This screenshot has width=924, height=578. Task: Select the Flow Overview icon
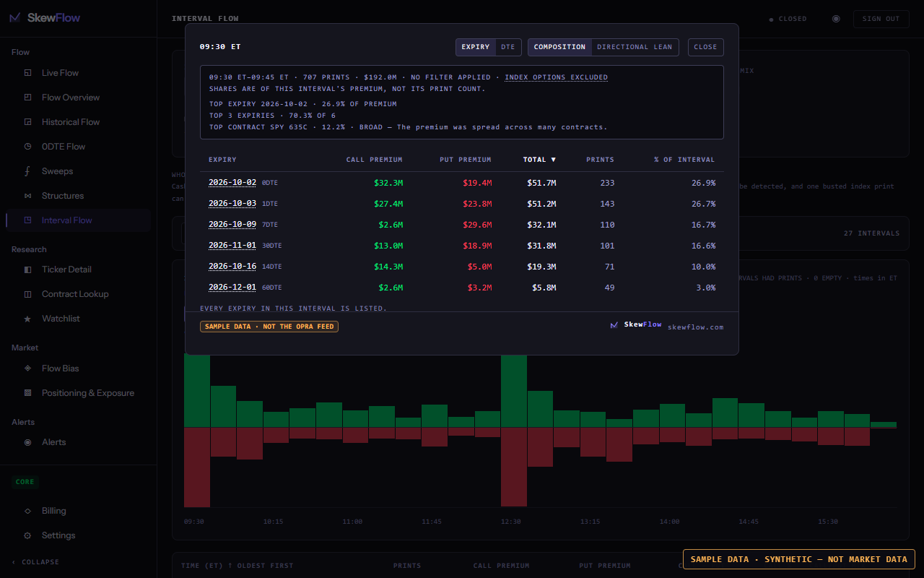click(27, 98)
